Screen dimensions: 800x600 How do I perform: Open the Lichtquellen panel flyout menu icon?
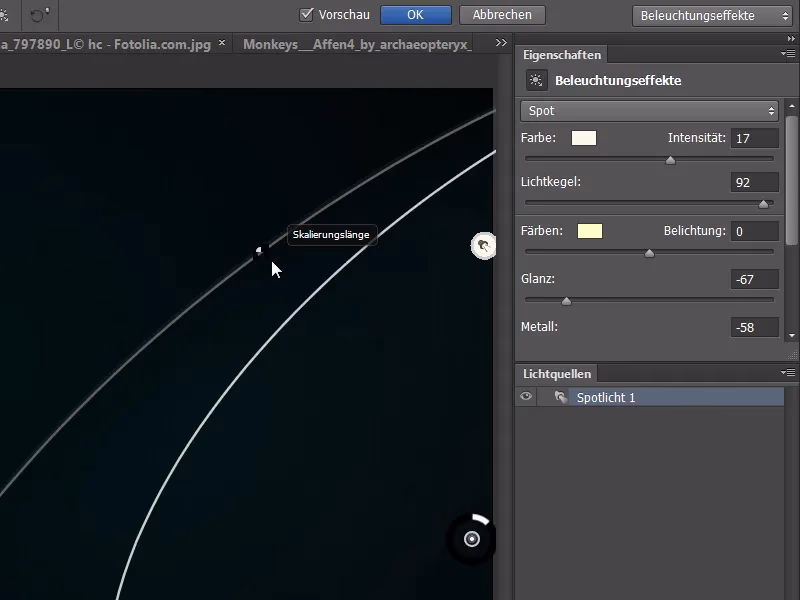tap(790, 373)
